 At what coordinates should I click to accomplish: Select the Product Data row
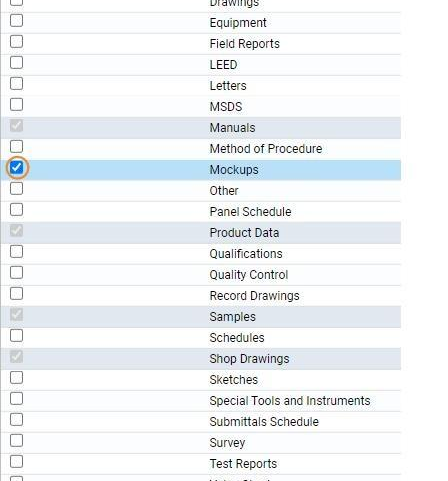(x=201, y=233)
